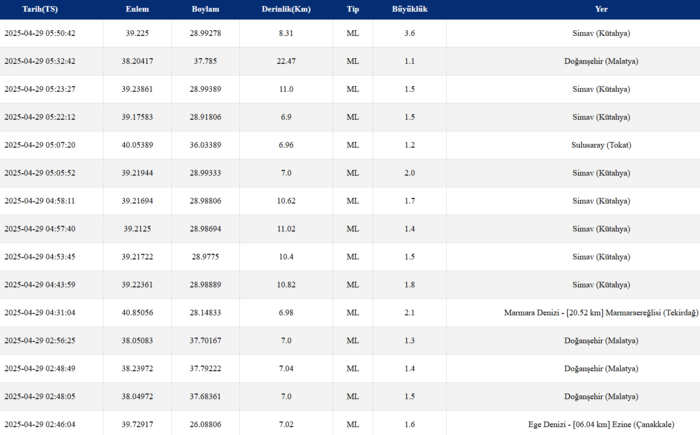Select date 2025-04-29 05:22:12
The width and height of the screenshot is (700, 435).
pos(40,117)
